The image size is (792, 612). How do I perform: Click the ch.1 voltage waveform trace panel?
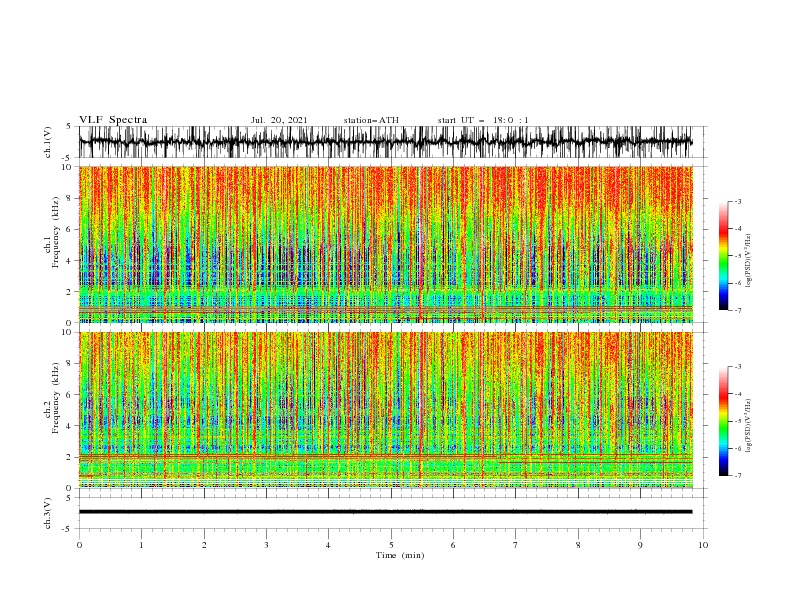click(x=392, y=142)
